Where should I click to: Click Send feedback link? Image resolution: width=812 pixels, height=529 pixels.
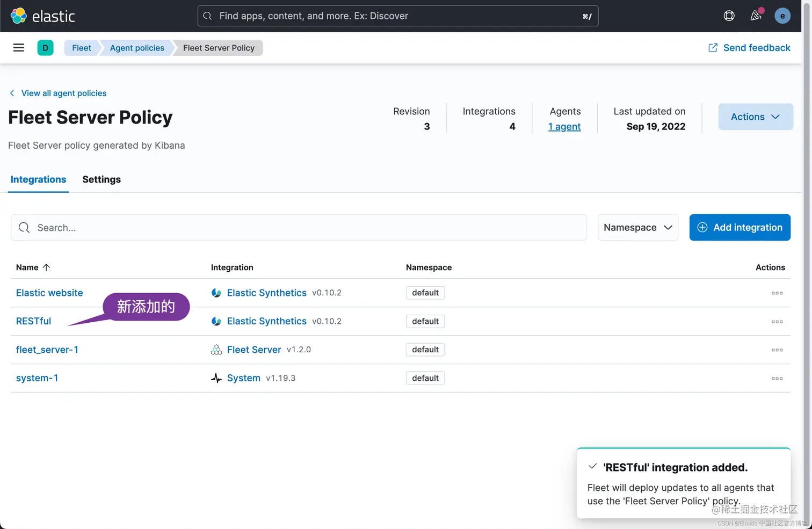(x=757, y=48)
